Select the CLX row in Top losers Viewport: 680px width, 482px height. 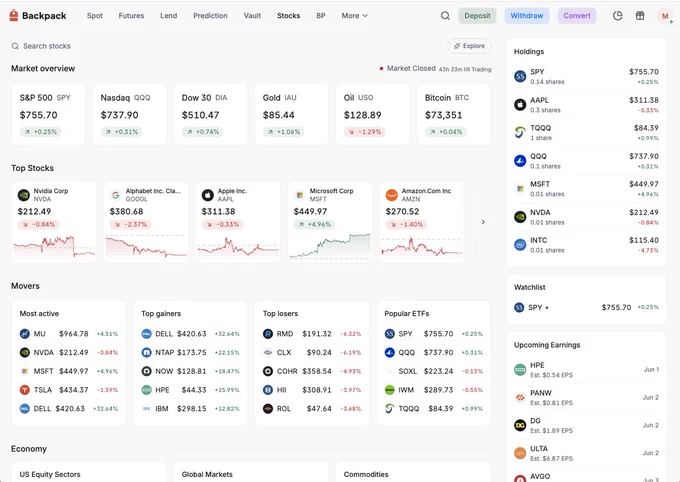(x=312, y=352)
